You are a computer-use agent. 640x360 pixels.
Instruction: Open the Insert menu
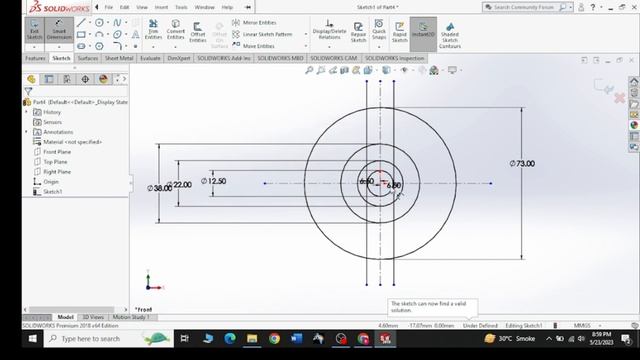click(x=161, y=7)
